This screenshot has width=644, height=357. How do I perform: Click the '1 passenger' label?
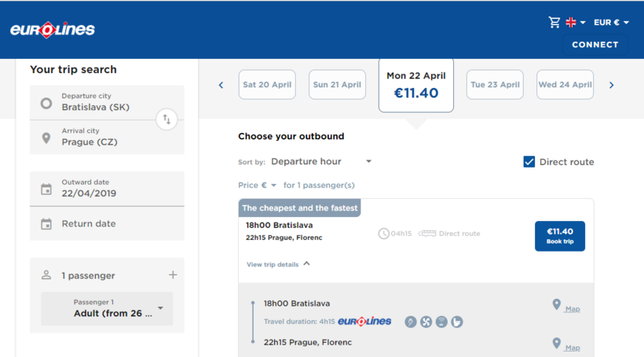click(88, 275)
